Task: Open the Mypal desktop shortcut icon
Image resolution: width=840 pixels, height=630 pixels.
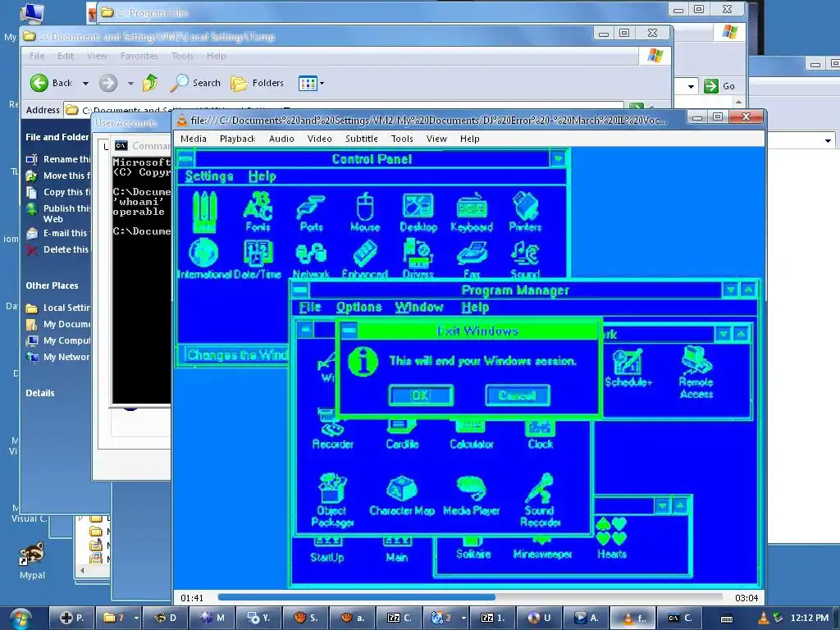Action: 32,554
